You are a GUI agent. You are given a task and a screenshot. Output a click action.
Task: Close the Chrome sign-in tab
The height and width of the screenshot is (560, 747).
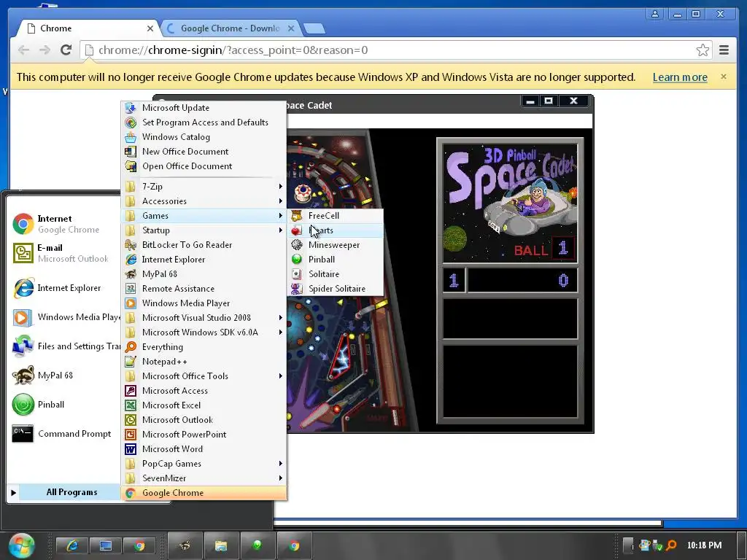150,28
